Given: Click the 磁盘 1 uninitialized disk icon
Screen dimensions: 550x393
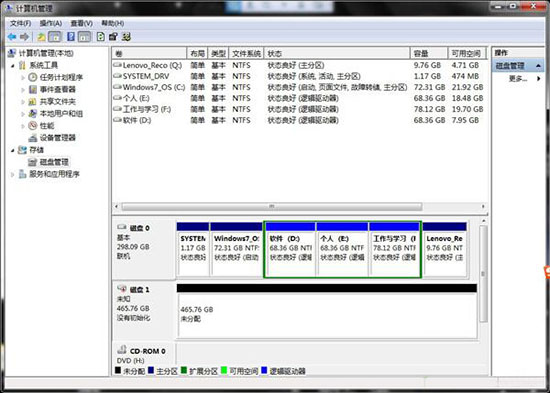Looking at the screenshot, I should pos(122,289).
